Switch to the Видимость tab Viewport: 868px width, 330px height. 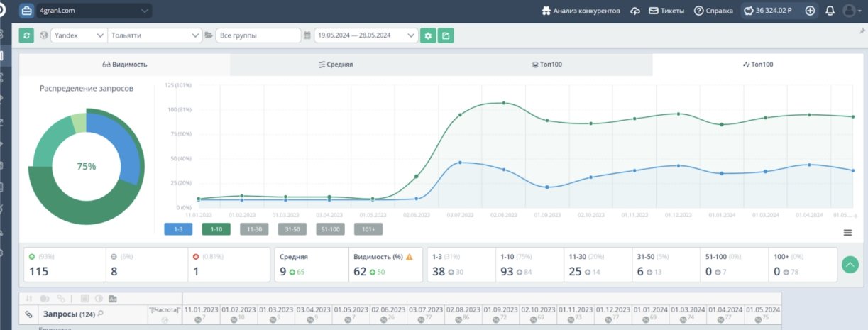click(125, 65)
